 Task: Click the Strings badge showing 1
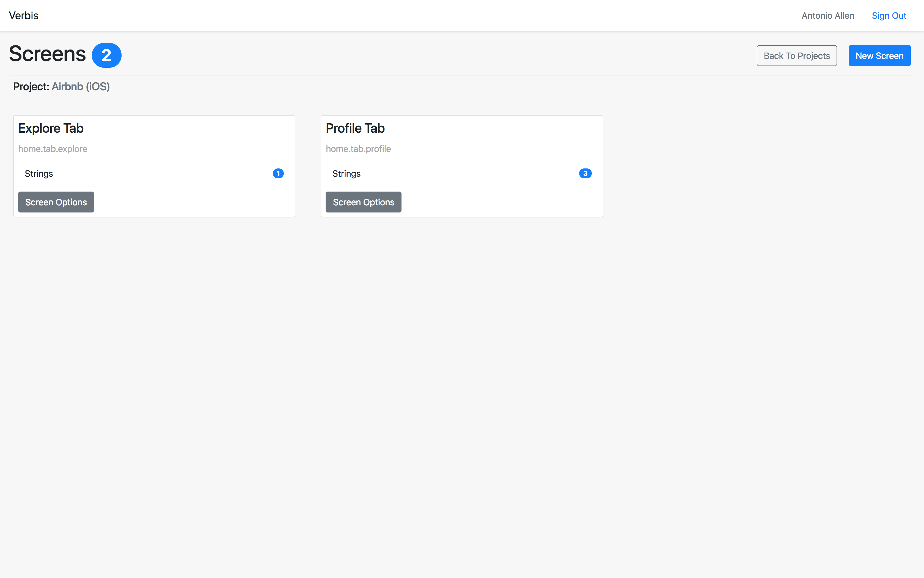[278, 174]
